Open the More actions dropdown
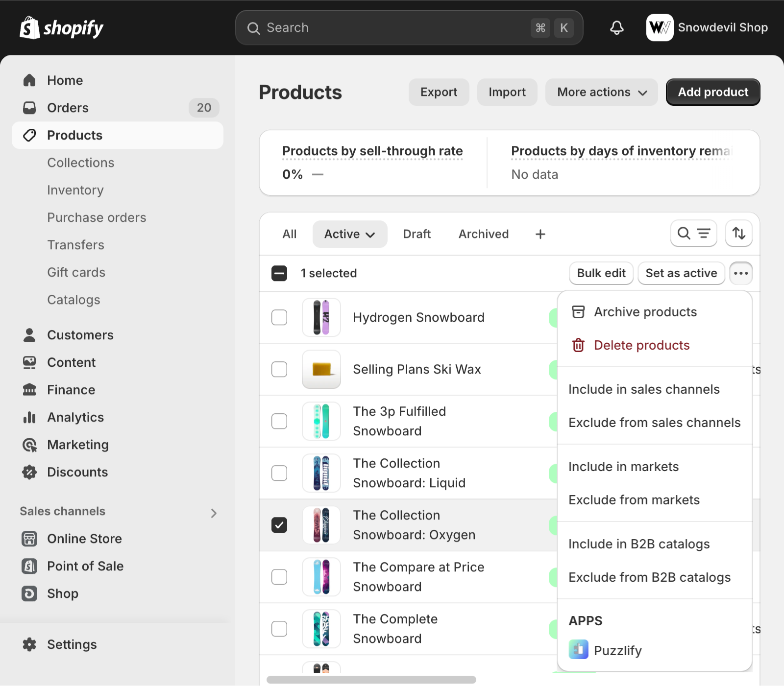 coord(601,92)
